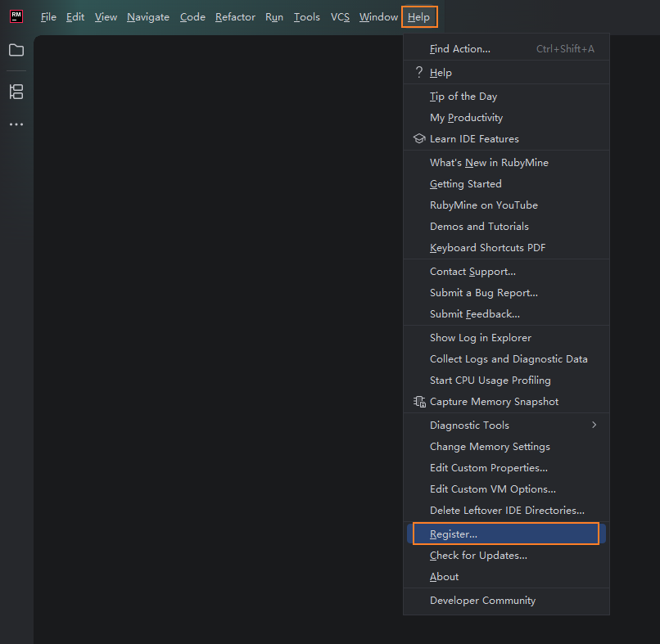Choose Demos and Tutorials
Screen dimensions: 660x644
coord(506,227)
